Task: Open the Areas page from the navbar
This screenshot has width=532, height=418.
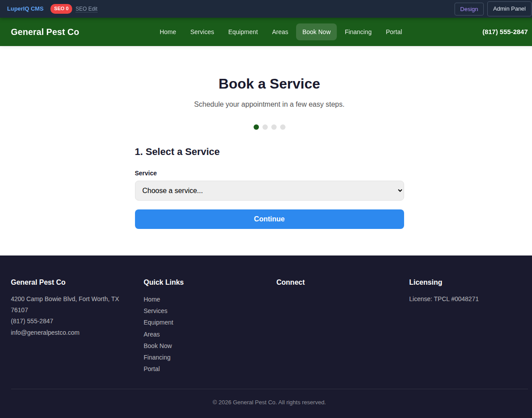Action: pos(280,31)
